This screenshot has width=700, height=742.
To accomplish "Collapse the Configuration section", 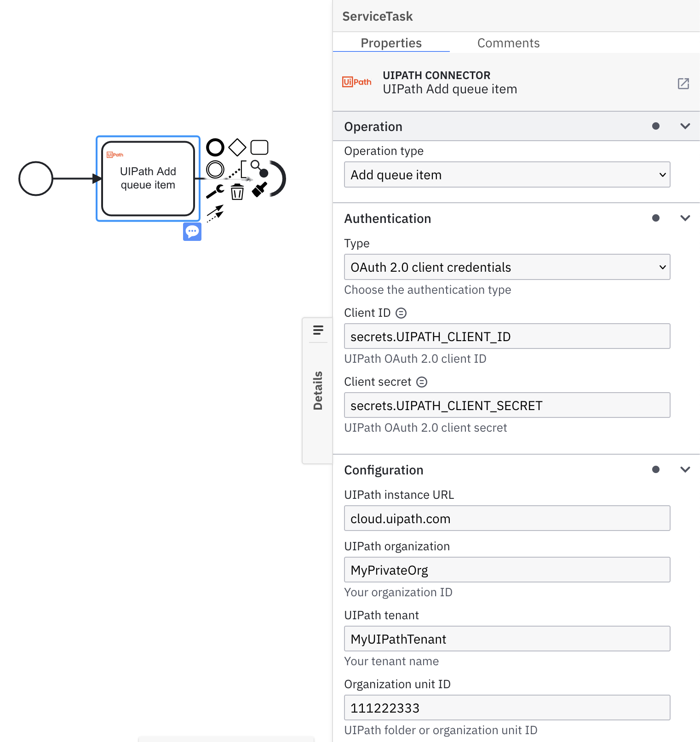I will point(685,469).
